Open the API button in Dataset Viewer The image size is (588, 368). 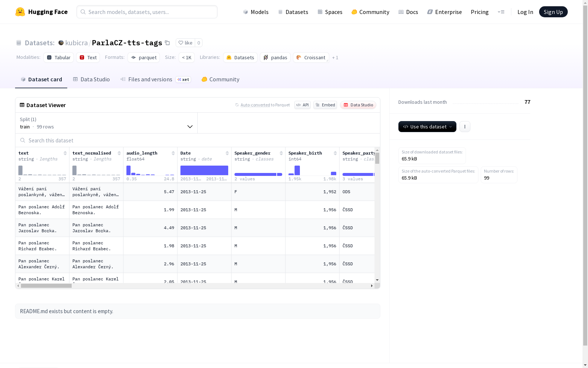coord(302,105)
